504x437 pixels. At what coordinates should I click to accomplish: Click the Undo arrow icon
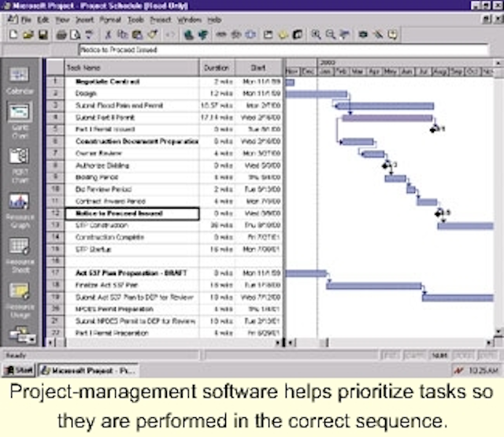pyautogui.click(x=170, y=35)
